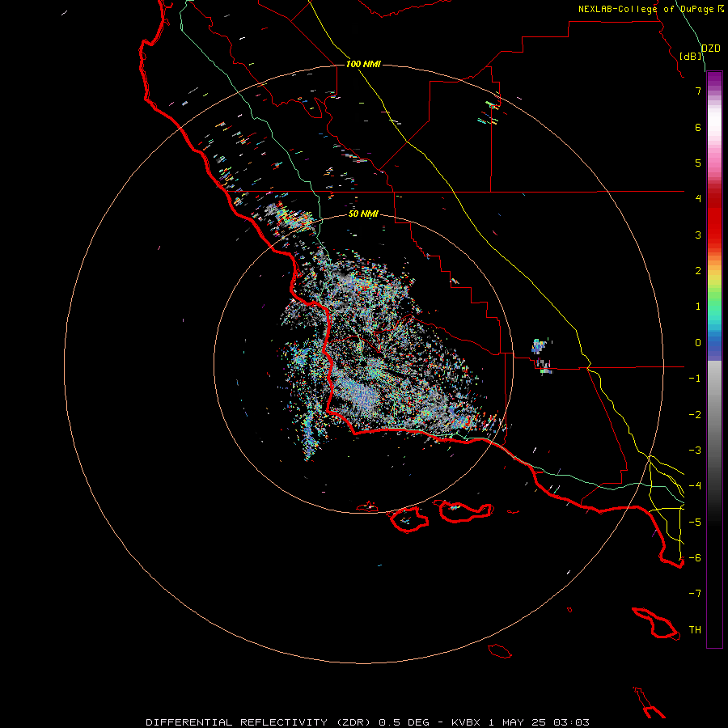Click the [dB] units label
The image size is (728, 728).
tap(691, 56)
